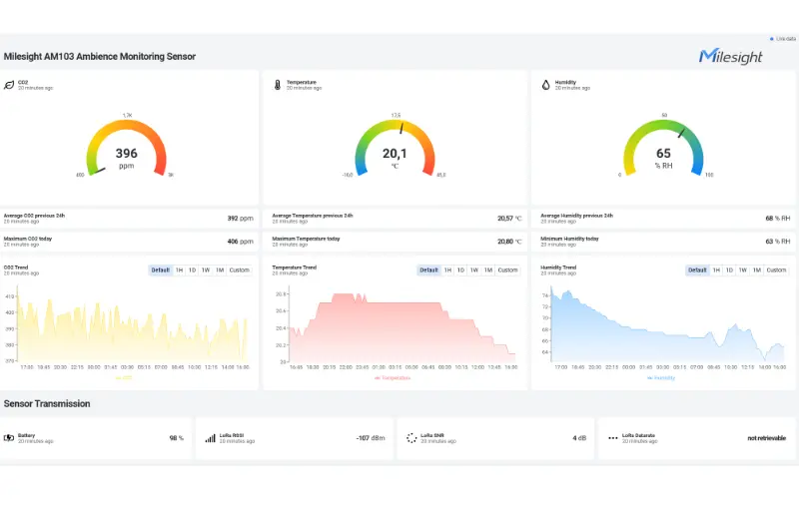This screenshot has height=532, width=799.
Task: Click the 20,80 °C maximum temperature value
Action: [x=509, y=242]
